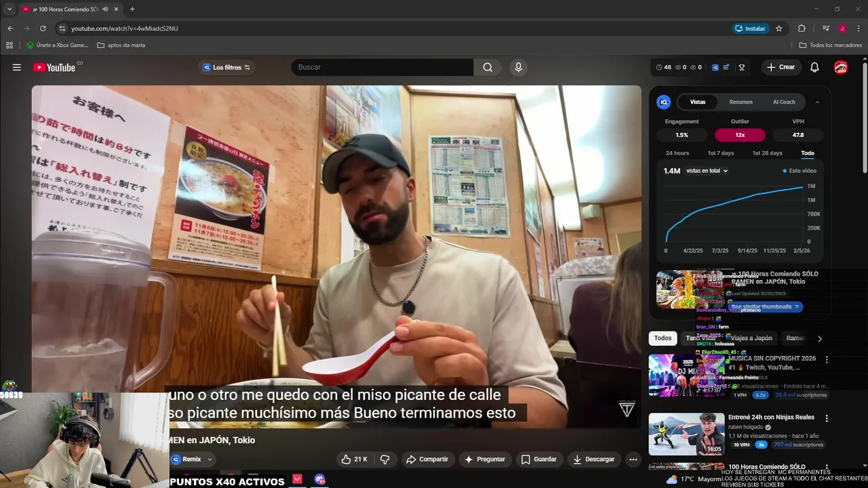This screenshot has height=488, width=868.
Task: Open more actions three-dot menu under video
Action: click(x=633, y=459)
